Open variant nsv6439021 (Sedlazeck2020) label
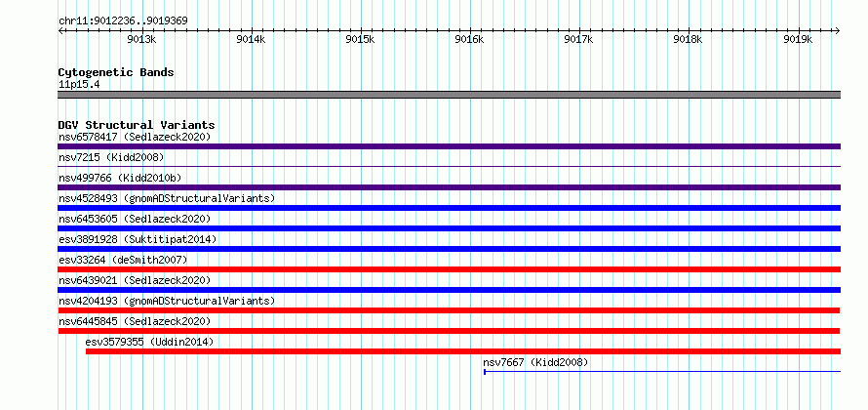The image size is (868, 410). [x=135, y=280]
